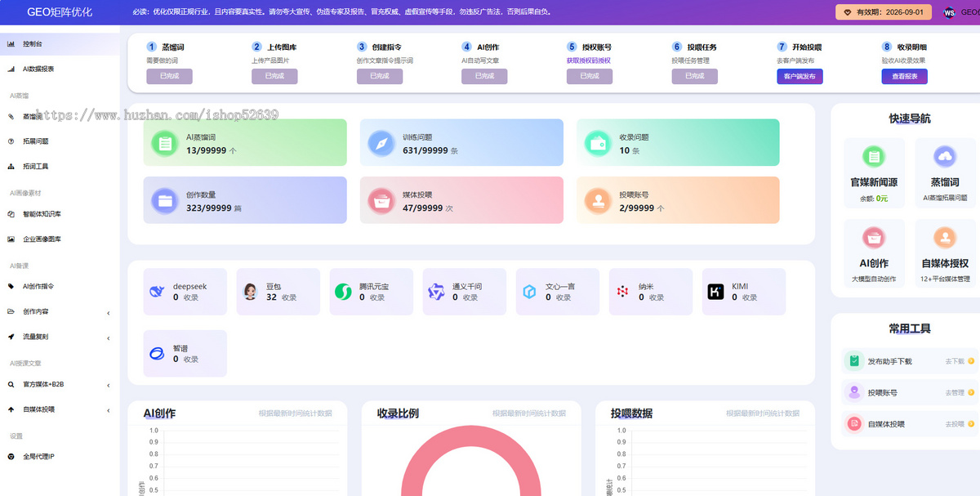Click the 创作数量 323/99999 stat card
The width and height of the screenshot is (980, 496).
click(x=245, y=200)
